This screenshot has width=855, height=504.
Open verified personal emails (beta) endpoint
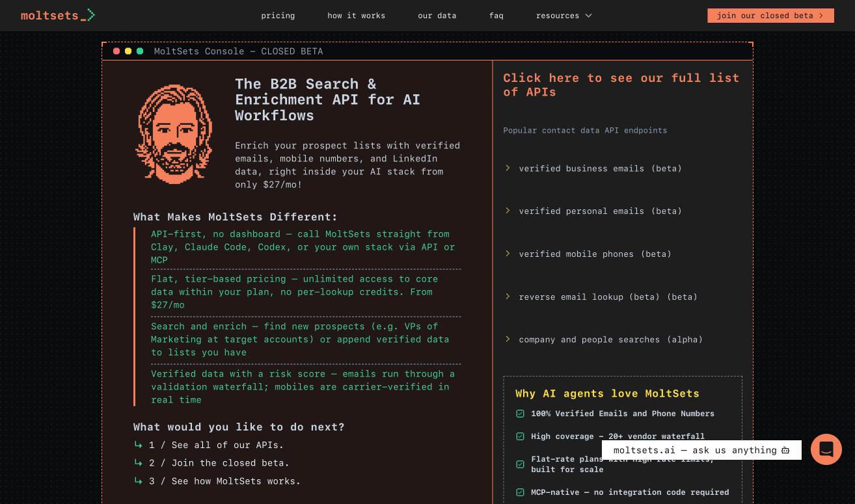point(600,211)
